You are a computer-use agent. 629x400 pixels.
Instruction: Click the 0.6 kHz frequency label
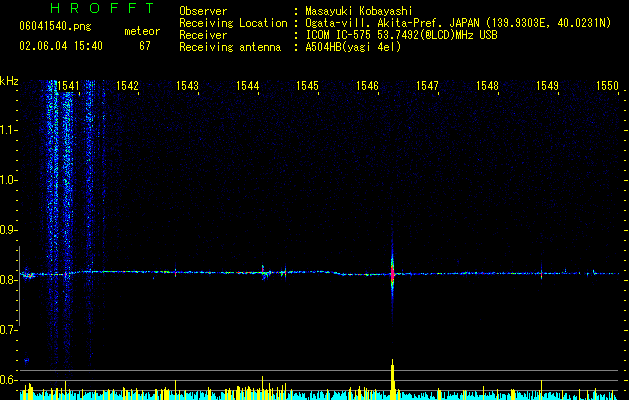(9, 380)
